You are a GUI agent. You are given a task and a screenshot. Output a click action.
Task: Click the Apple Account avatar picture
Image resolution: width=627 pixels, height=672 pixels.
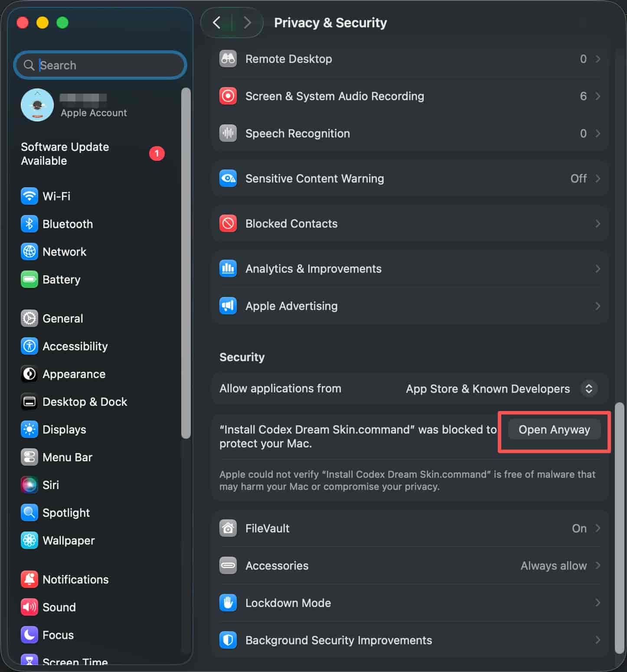tap(37, 105)
